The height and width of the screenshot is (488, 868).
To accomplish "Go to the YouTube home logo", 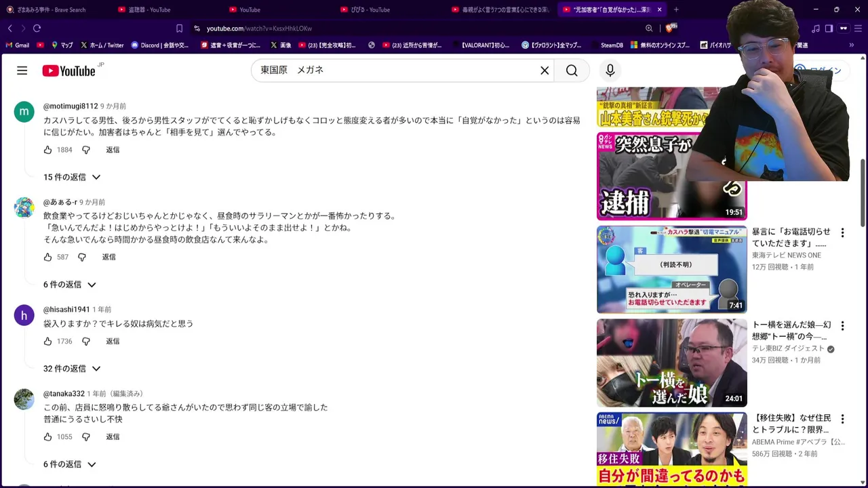I will click(x=68, y=70).
